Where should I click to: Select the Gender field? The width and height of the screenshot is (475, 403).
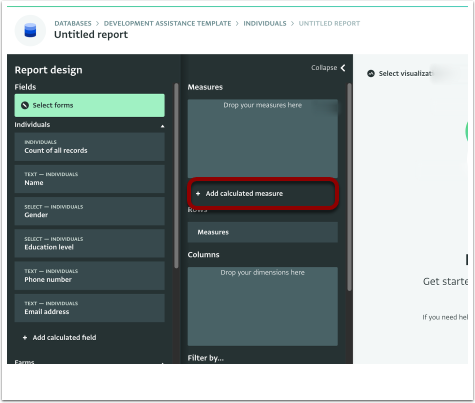click(89, 211)
